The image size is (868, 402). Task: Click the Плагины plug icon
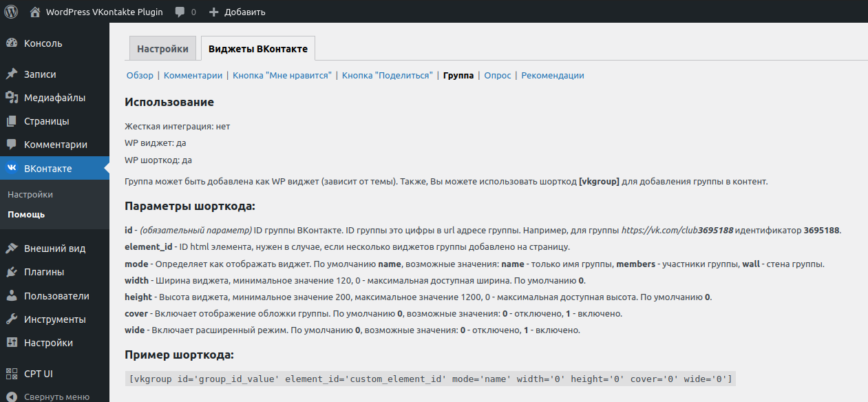12,272
